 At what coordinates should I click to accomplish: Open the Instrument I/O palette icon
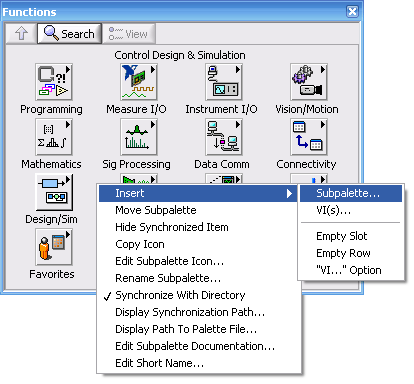coord(224,82)
